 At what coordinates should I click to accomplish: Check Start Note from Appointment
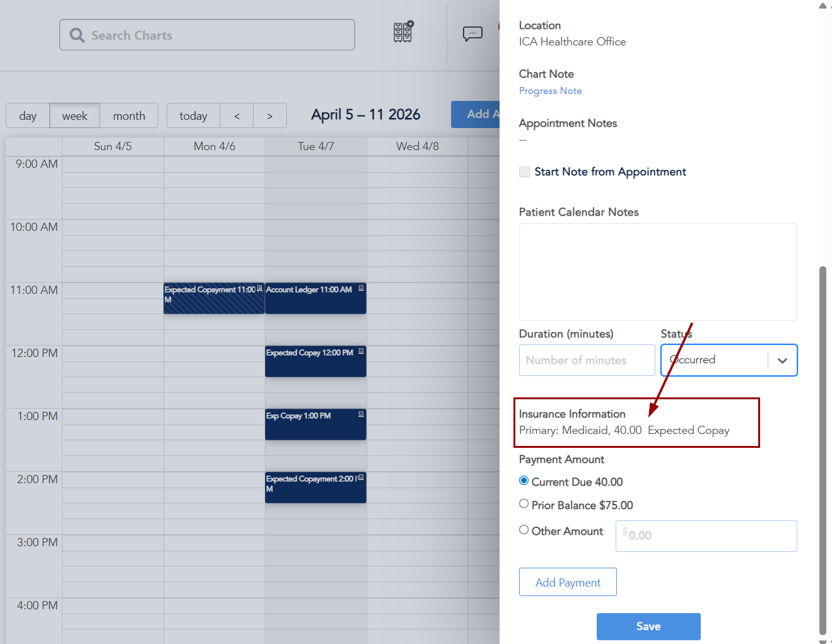524,172
